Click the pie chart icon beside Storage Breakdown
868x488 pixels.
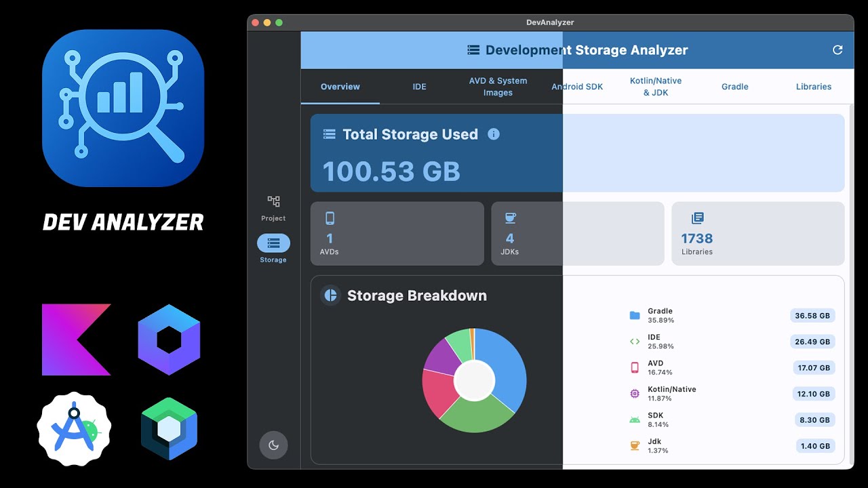(330, 296)
